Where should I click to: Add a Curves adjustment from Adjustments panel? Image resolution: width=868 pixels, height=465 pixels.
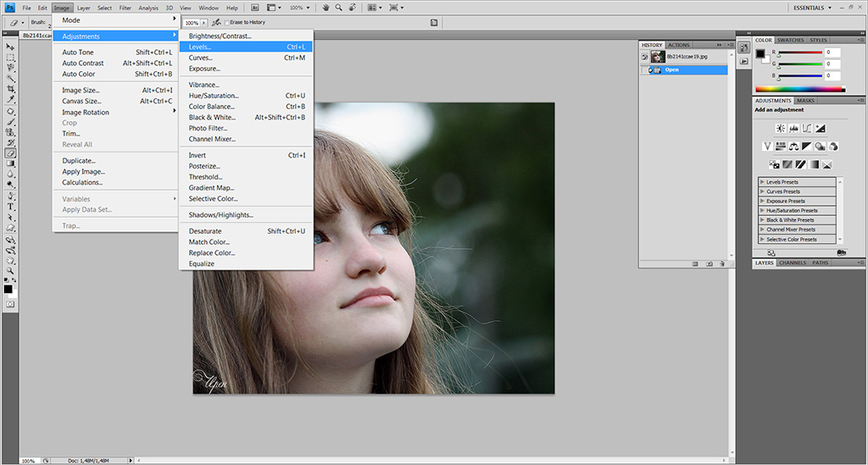[x=807, y=128]
